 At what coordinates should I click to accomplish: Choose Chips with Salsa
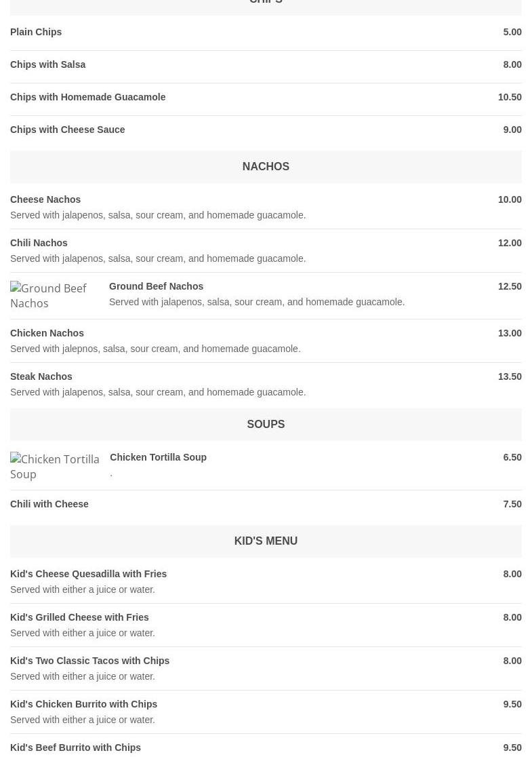(x=48, y=64)
